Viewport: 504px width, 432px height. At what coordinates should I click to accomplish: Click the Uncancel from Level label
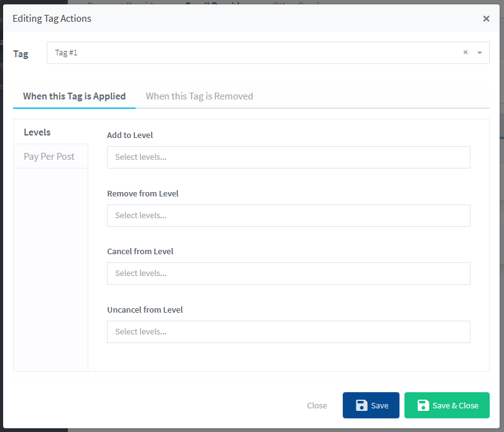click(x=145, y=310)
